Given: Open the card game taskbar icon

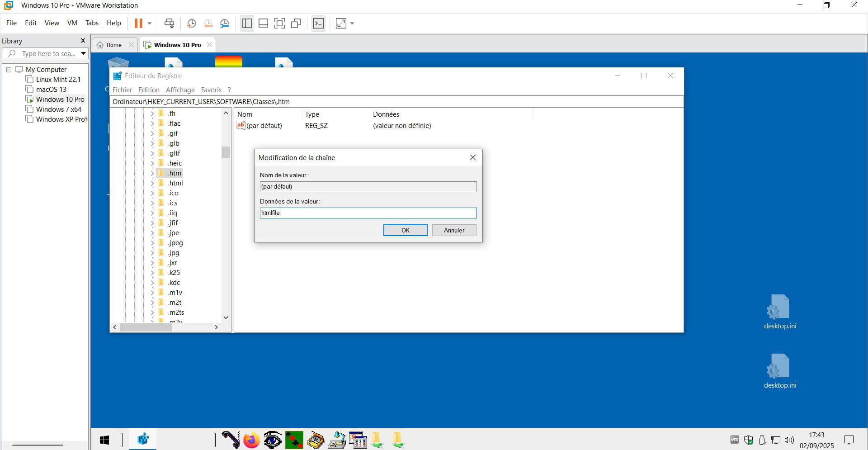Looking at the screenshot, I should coord(294,440).
